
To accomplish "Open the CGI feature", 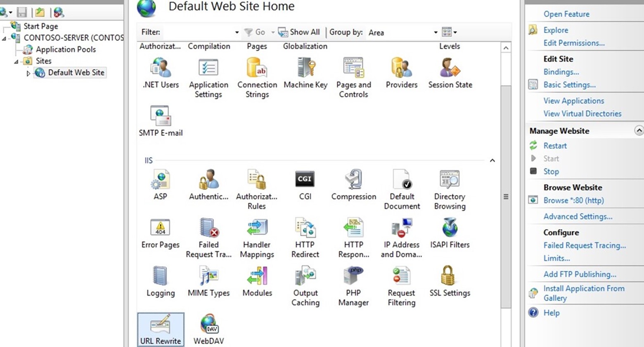I will [305, 185].
